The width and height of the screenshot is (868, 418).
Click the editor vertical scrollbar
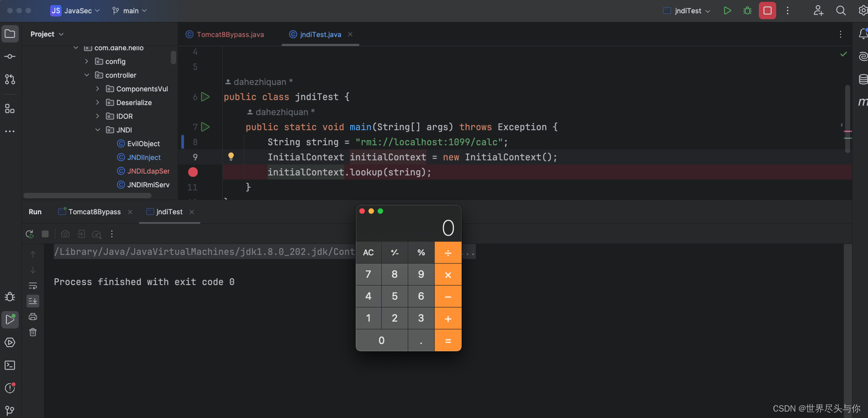(x=847, y=119)
